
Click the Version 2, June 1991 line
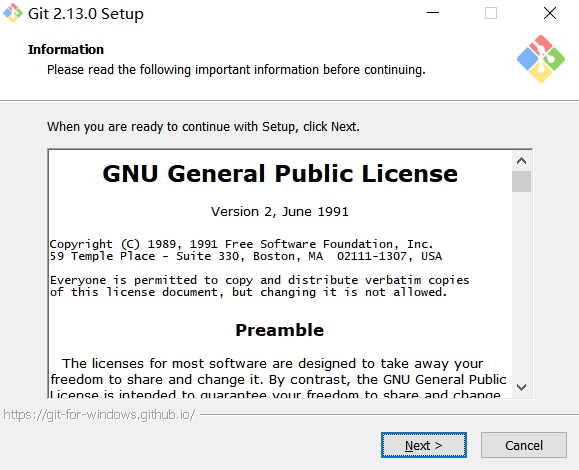[x=280, y=212]
